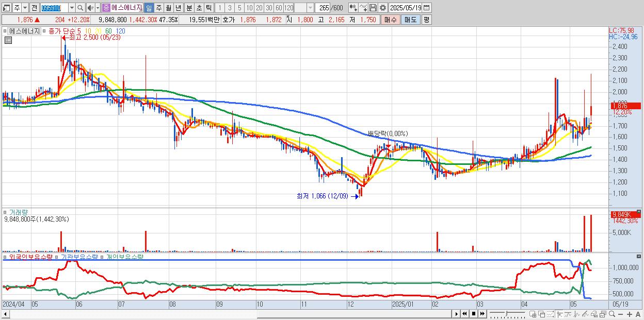644x320 pixels.
Task: Click the stop button in bottom bar
Action: coord(474,314)
